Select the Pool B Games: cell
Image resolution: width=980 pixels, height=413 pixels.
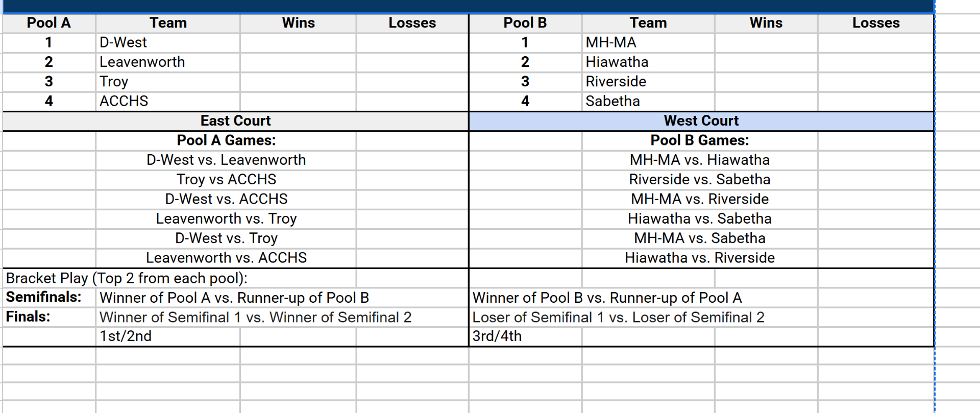[699, 140]
